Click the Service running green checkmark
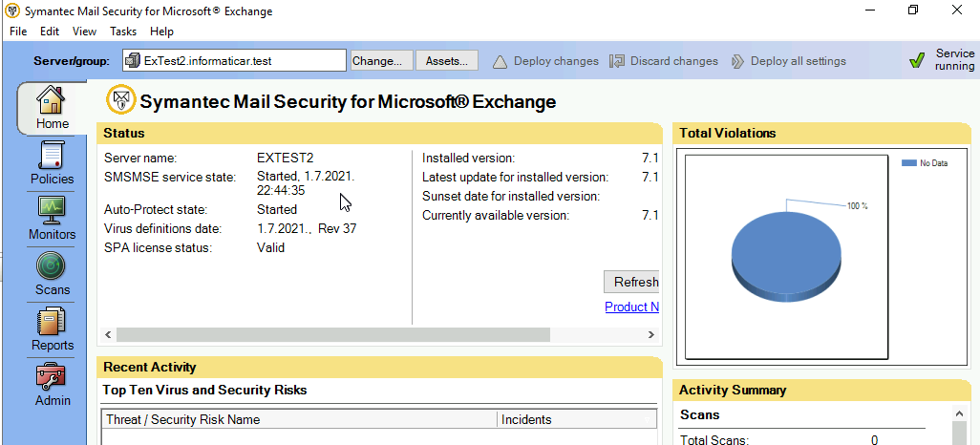This screenshot has height=445, width=980. pos(917,60)
